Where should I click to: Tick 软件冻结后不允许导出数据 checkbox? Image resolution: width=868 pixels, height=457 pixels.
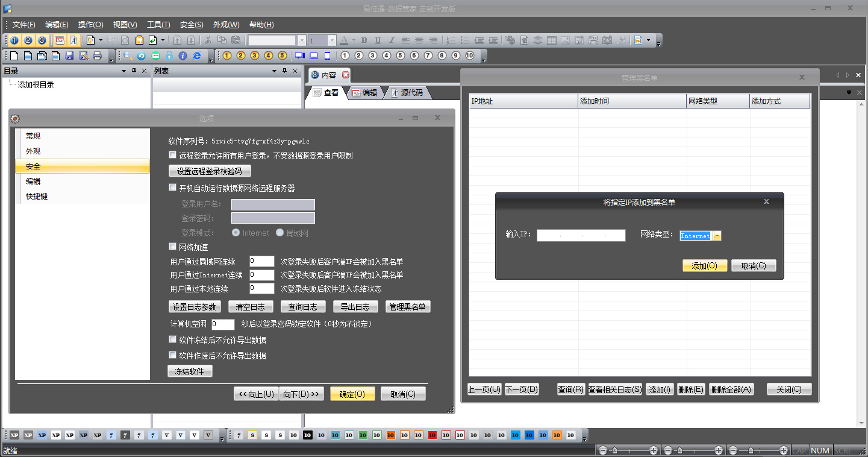pyautogui.click(x=173, y=339)
